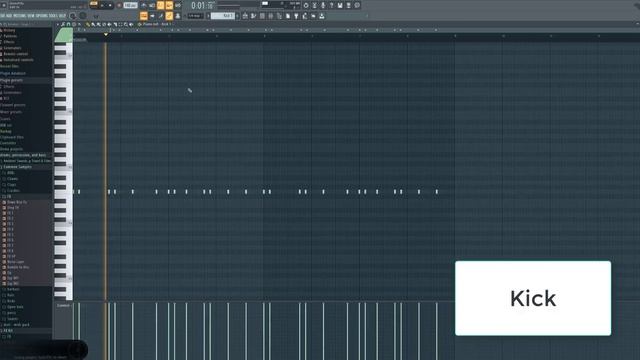
Task: Click the first orange view button in second toolbar row
Action: click(144, 16)
